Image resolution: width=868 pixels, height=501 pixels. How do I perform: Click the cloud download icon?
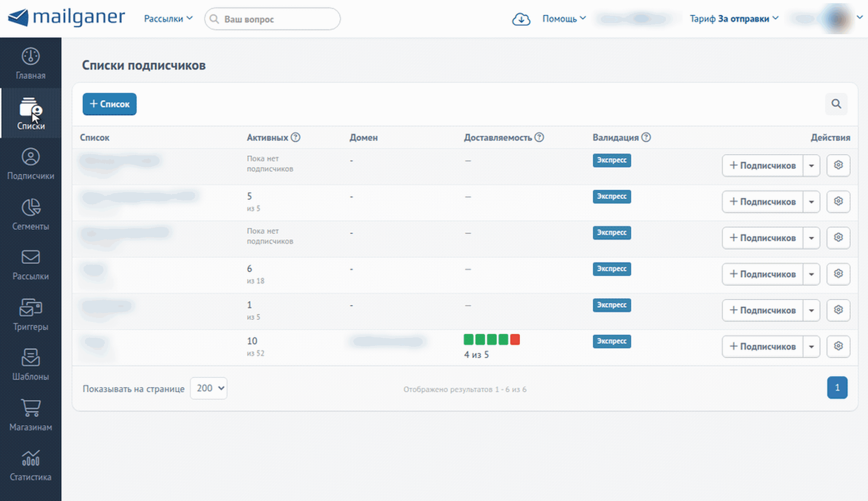click(521, 19)
